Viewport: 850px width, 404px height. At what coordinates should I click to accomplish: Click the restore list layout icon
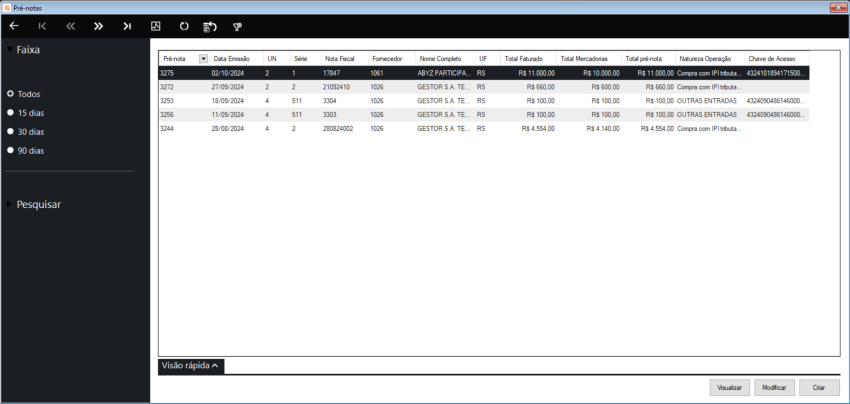coord(210,27)
